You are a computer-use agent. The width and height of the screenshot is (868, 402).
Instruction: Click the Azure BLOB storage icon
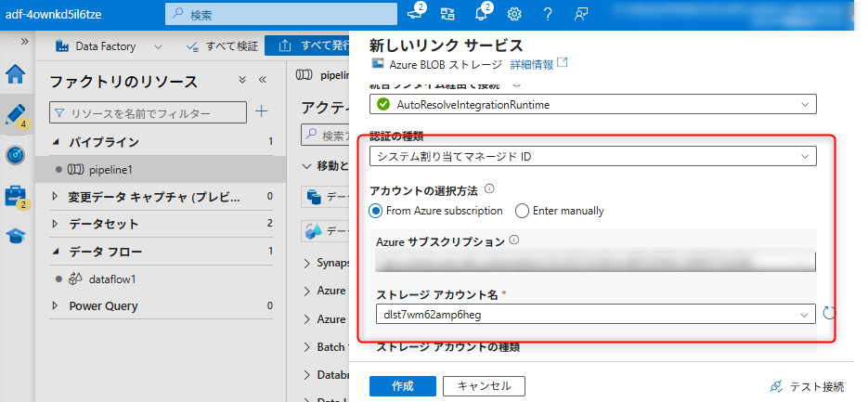click(377, 64)
